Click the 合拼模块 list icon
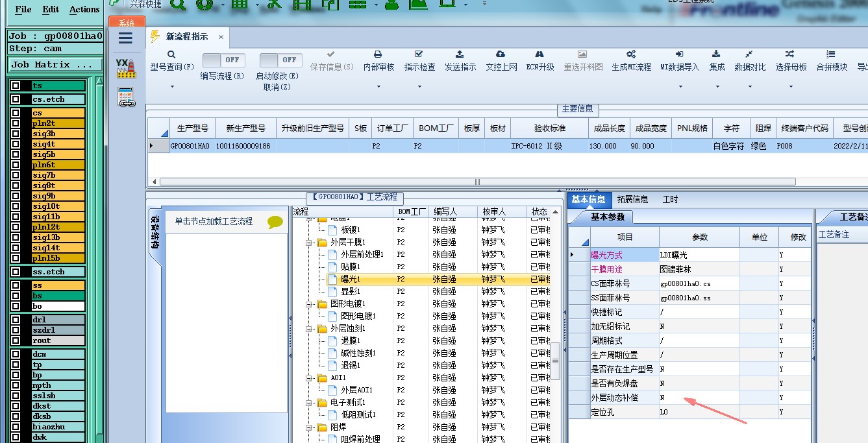 (831, 54)
